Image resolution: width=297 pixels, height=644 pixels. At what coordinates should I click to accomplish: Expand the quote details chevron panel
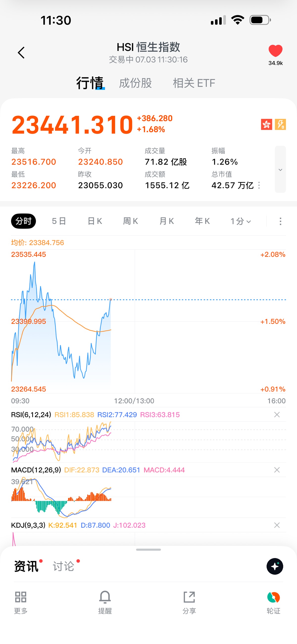(x=280, y=169)
